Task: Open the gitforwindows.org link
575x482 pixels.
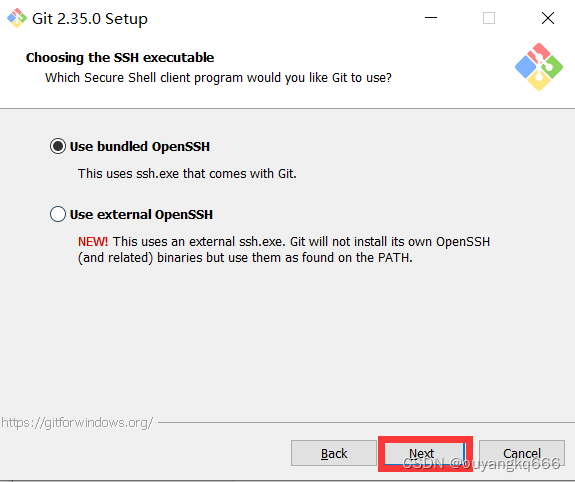Action: [x=77, y=423]
